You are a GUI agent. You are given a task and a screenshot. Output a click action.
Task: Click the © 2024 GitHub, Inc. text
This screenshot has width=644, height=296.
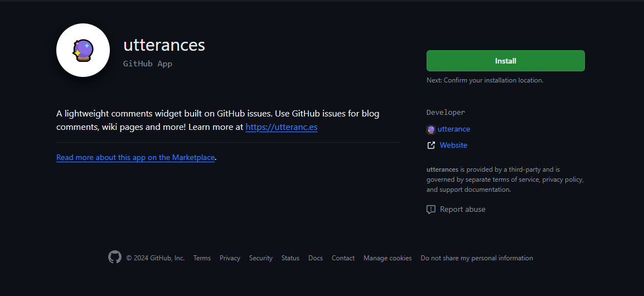[155, 258]
